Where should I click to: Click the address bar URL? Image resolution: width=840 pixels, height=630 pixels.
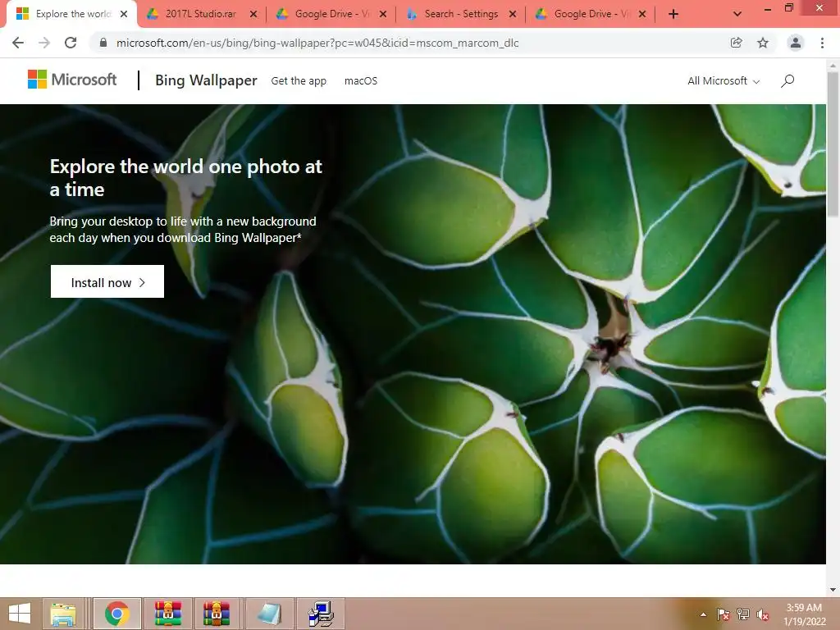(x=317, y=43)
